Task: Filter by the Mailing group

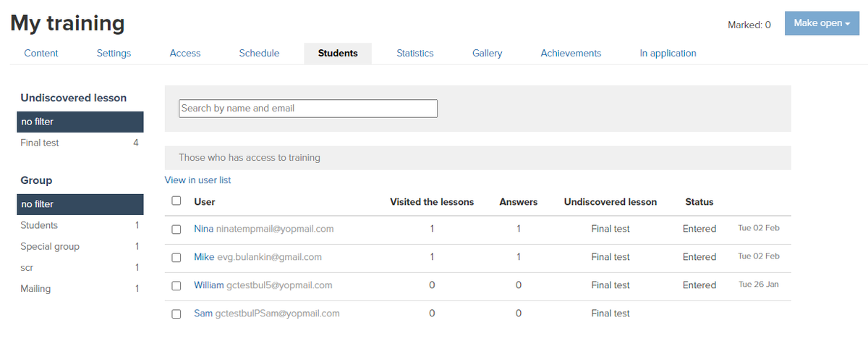Action: coord(35,289)
